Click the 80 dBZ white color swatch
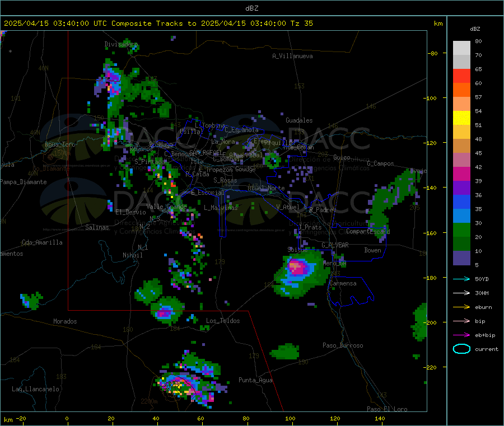The height and width of the screenshot is (426, 504). [461, 48]
